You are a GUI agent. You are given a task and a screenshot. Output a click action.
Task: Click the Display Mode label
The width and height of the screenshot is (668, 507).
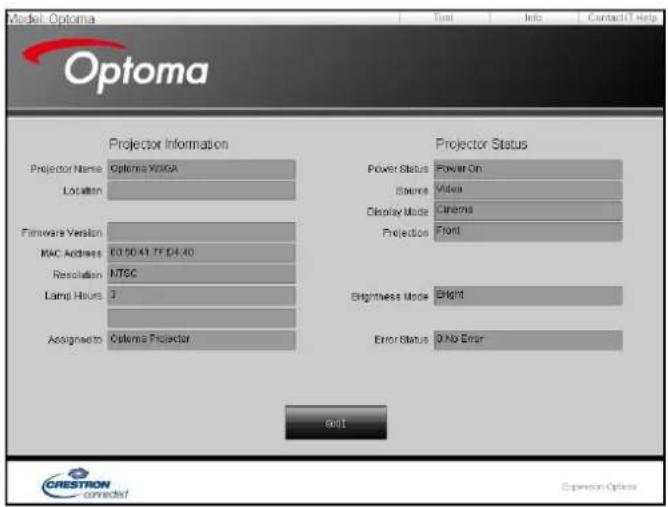click(x=397, y=212)
